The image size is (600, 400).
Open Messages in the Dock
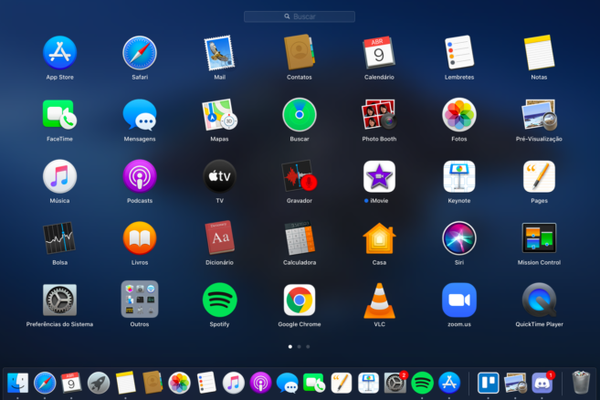pos(287,383)
